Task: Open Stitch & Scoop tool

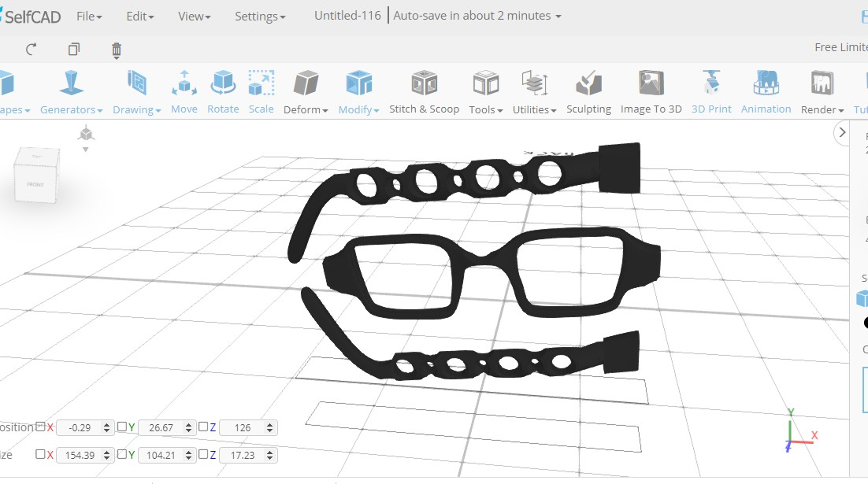Action: (x=424, y=92)
